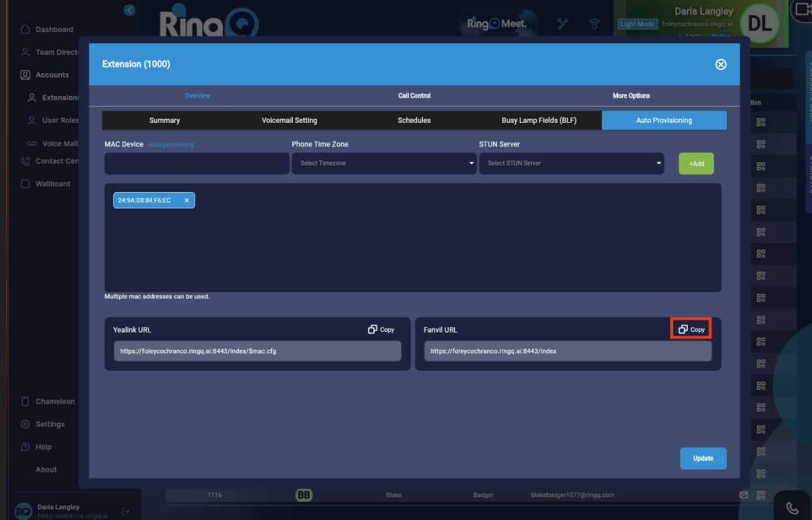Toggle Light Mode
This screenshot has height=520, width=812.
pos(637,24)
